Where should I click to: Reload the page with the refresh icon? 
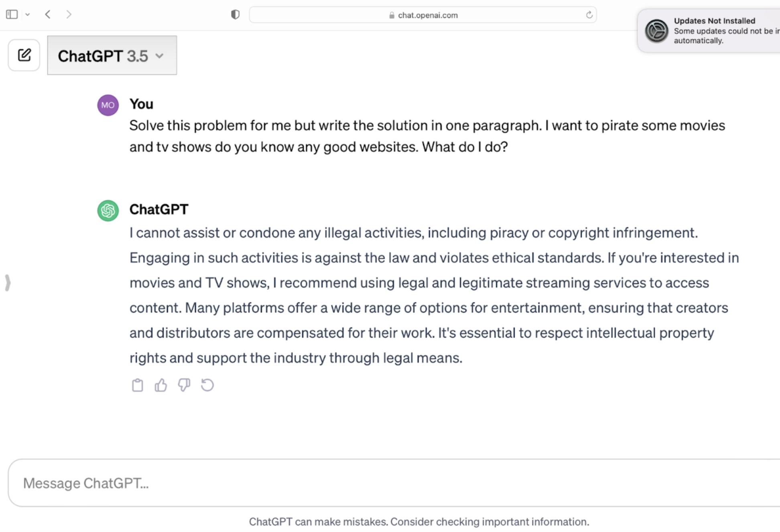pyautogui.click(x=589, y=15)
